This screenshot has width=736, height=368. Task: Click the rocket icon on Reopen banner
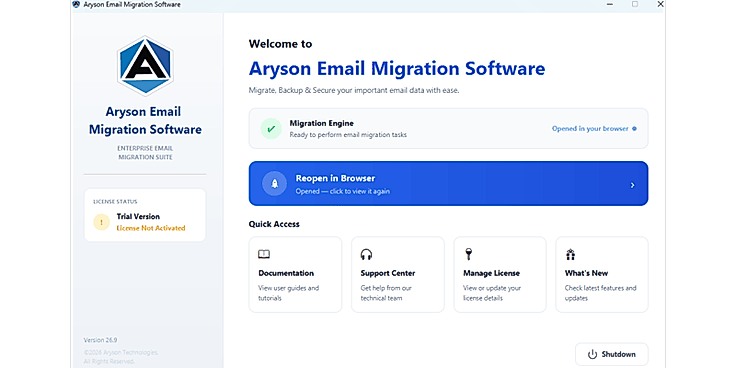(x=275, y=184)
